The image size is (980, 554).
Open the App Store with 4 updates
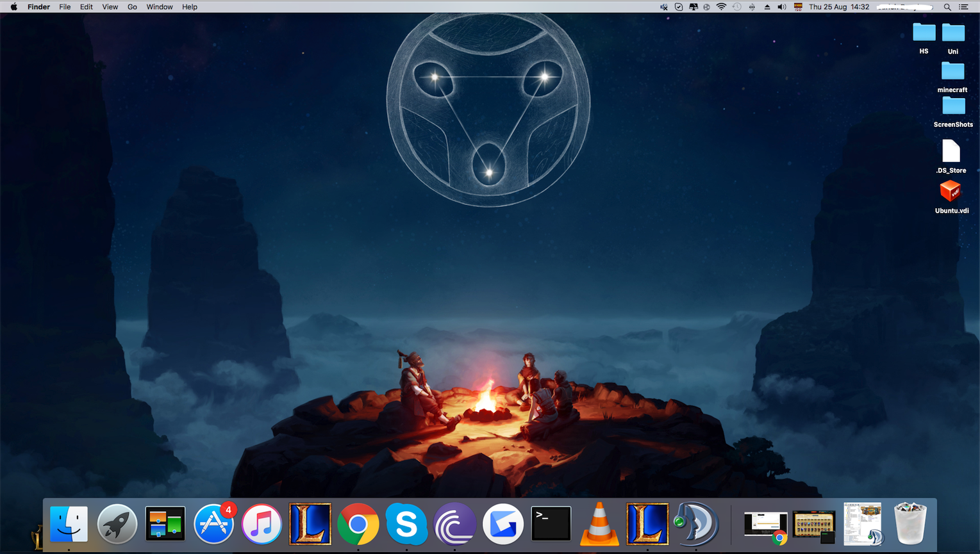tap(214, 524)
